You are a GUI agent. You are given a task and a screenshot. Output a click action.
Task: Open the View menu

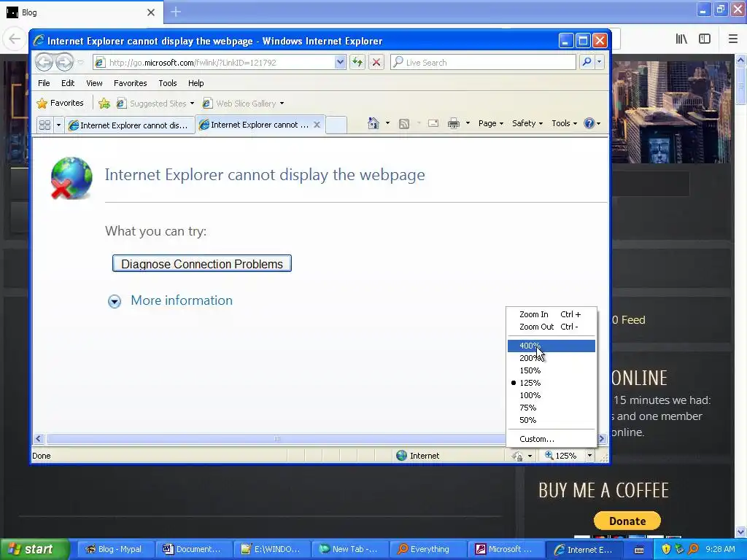[x=94, y=83]
